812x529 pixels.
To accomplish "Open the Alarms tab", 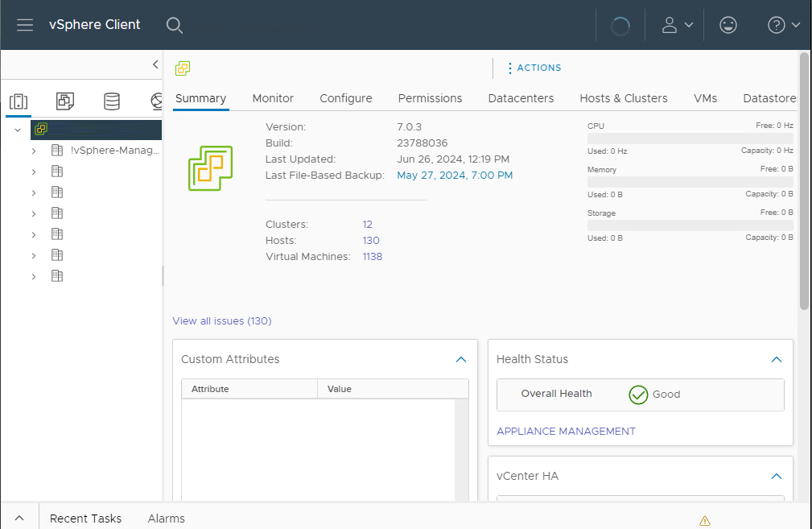I will [x=167, y=519].
